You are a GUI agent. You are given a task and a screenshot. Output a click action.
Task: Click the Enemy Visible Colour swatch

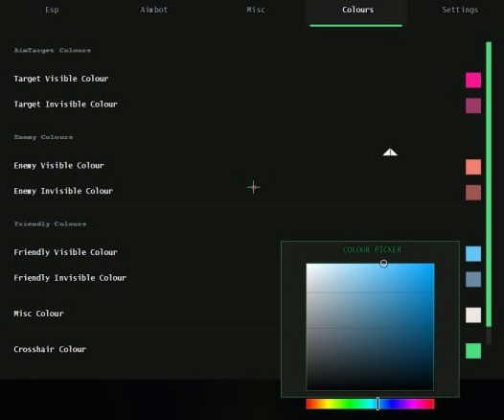(473, 167)
